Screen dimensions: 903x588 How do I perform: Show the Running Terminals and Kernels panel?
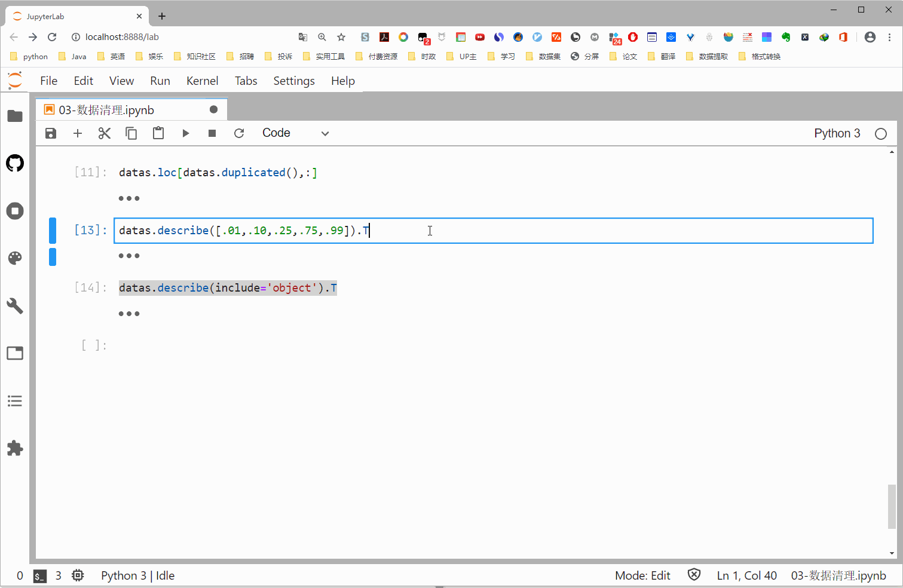coord(15,211)
